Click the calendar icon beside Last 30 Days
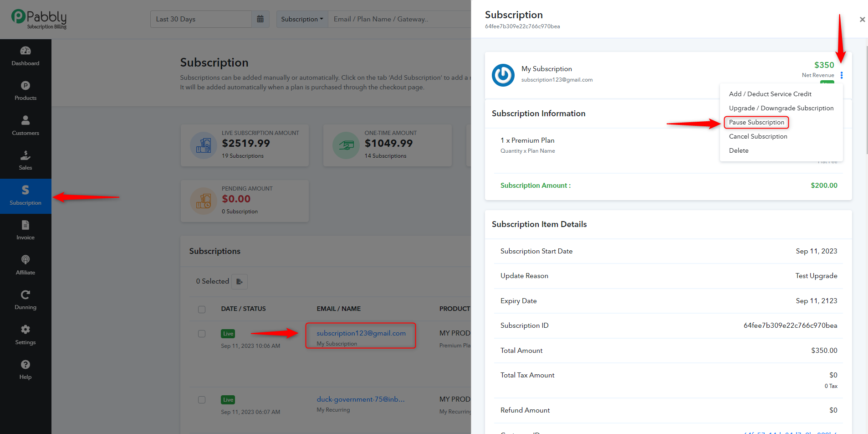Image resolution: width=868 pixels, height=434 pixels. click(x=260, y=19)
